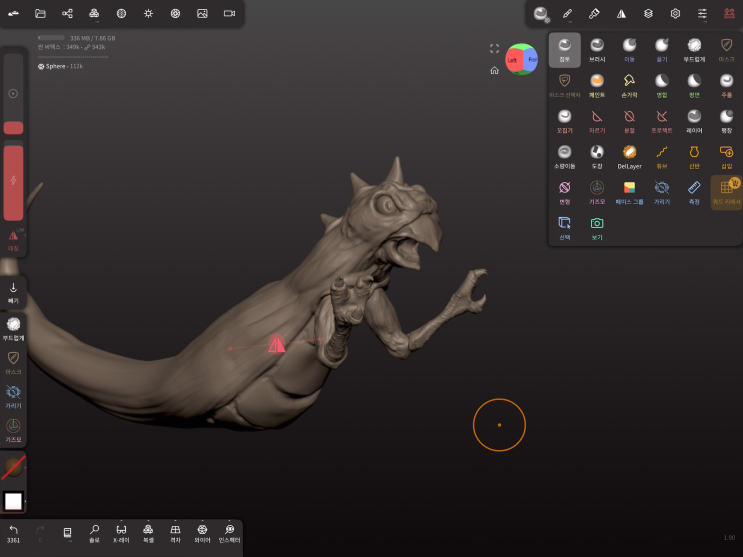Screen dimensions: 743x557
Task: Click the undo button labeled 3361
Action: click(x=13, y=533)
